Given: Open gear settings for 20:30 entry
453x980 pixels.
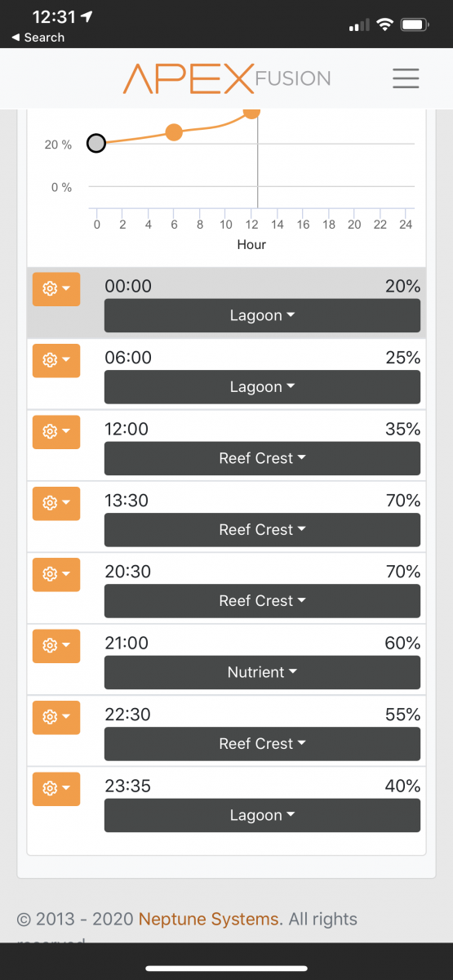Looking at the screenshot, I should pos(56,574).
